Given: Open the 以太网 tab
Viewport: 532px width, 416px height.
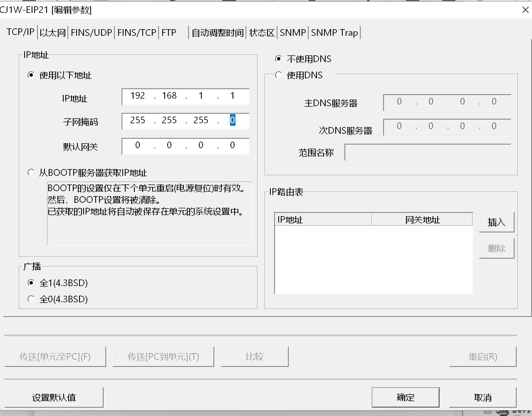Looking at the screenshot, I should pos(53,33).
